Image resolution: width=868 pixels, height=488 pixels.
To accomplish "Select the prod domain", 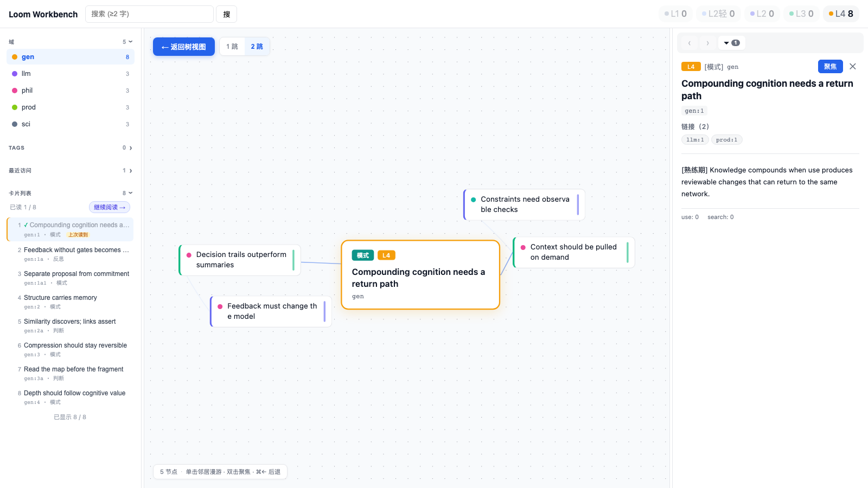I will point(71,107).
